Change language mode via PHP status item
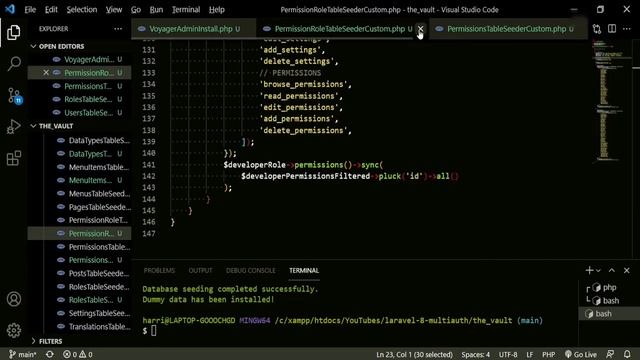Viewport: 640px width, 360px height. coord(549,354)
